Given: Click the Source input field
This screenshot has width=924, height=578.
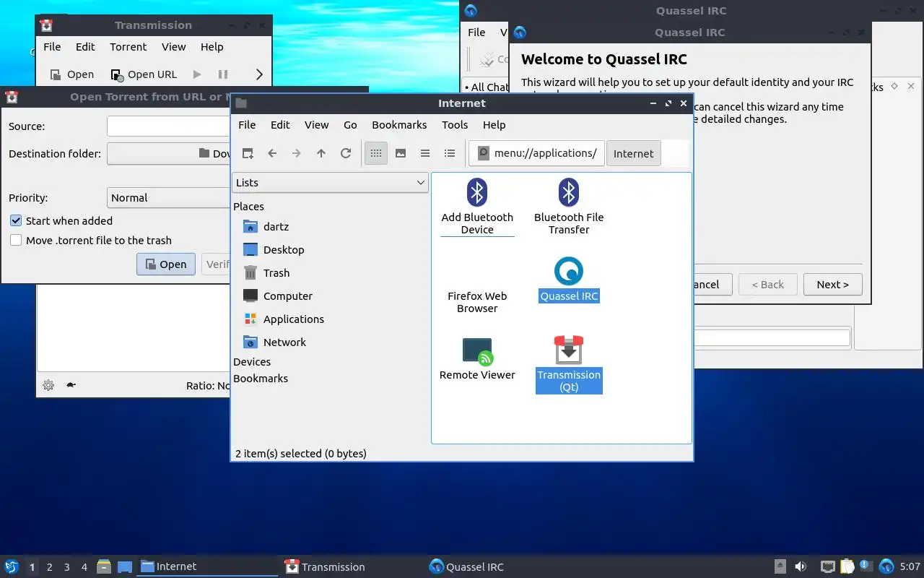Looking at the screenshot, I should [x=168, y=126].
